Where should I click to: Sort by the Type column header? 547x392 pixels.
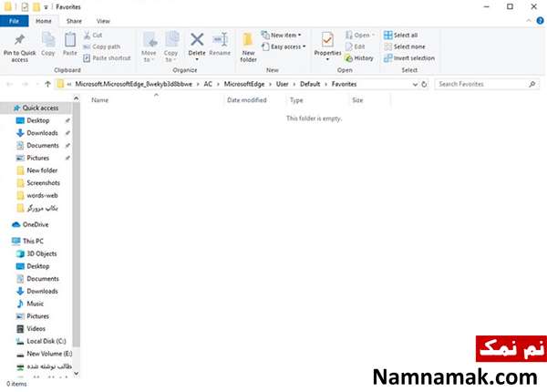pyautogui.click(x=296, y=100)
